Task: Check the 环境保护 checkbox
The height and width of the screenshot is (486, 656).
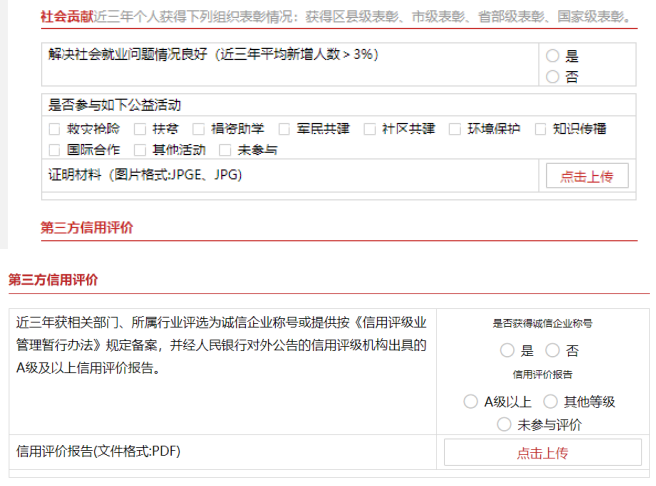Action: tap(456, 129)
